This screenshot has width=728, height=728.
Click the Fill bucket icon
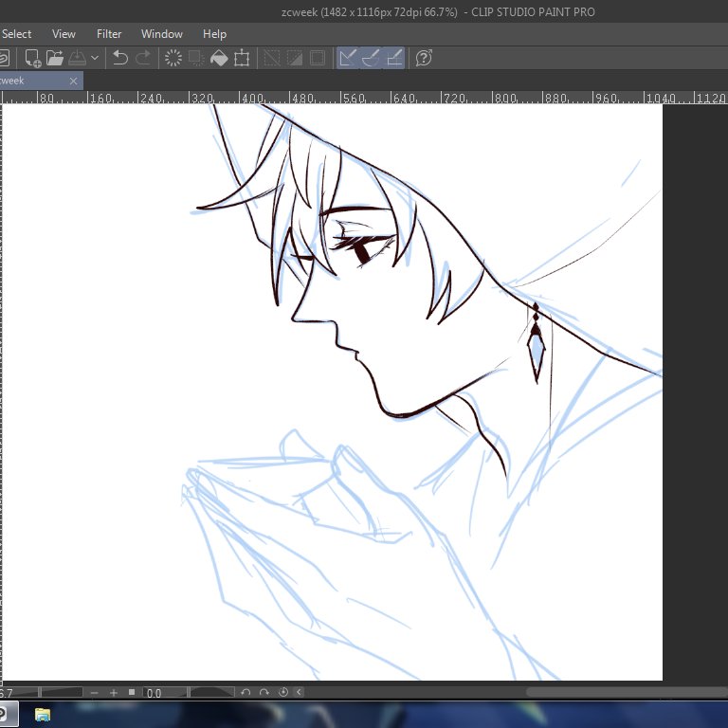[x=219, y=58]
